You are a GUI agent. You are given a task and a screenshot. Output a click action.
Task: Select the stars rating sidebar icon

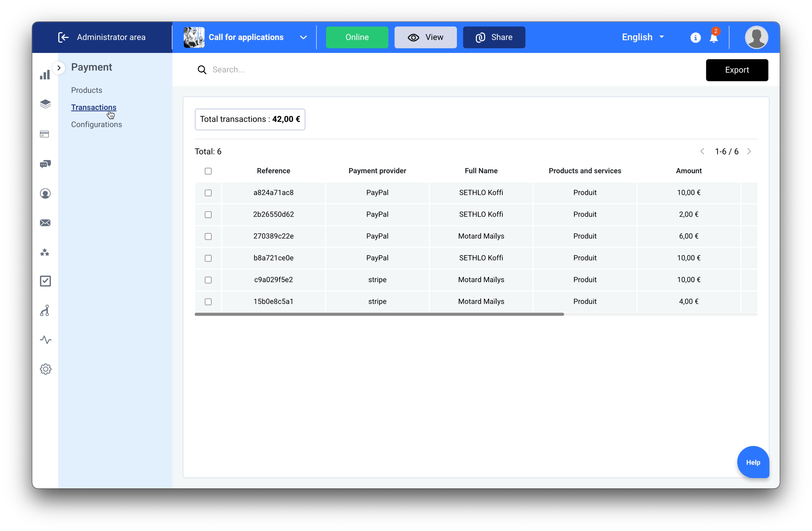point(45,252)
